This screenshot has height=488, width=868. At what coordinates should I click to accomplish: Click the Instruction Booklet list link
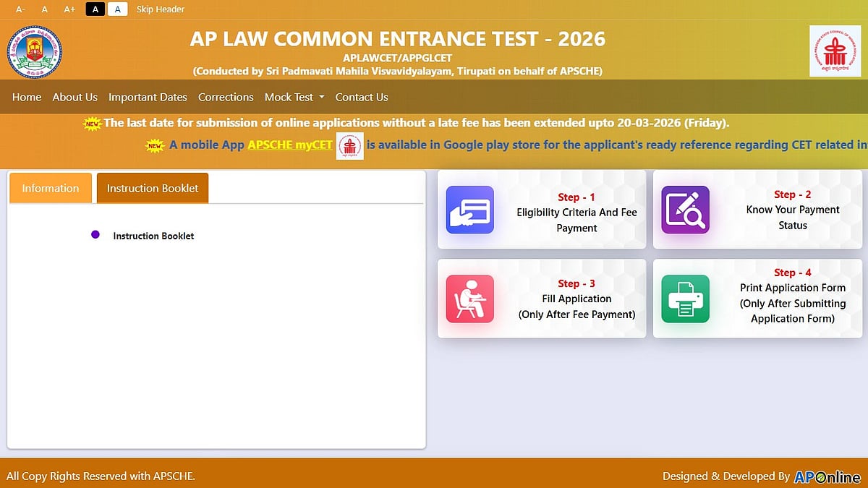(x=153, y=236)
